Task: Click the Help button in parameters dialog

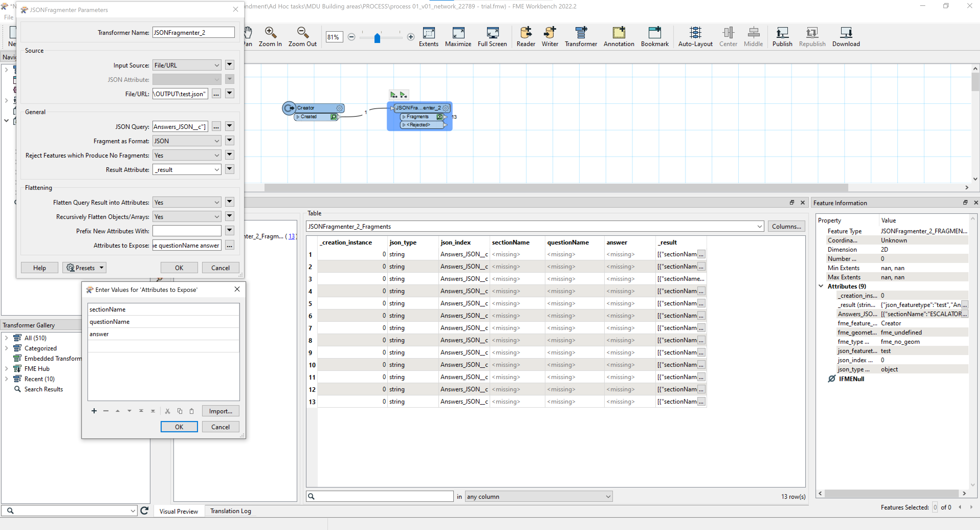Action: (x=40, y=268)
